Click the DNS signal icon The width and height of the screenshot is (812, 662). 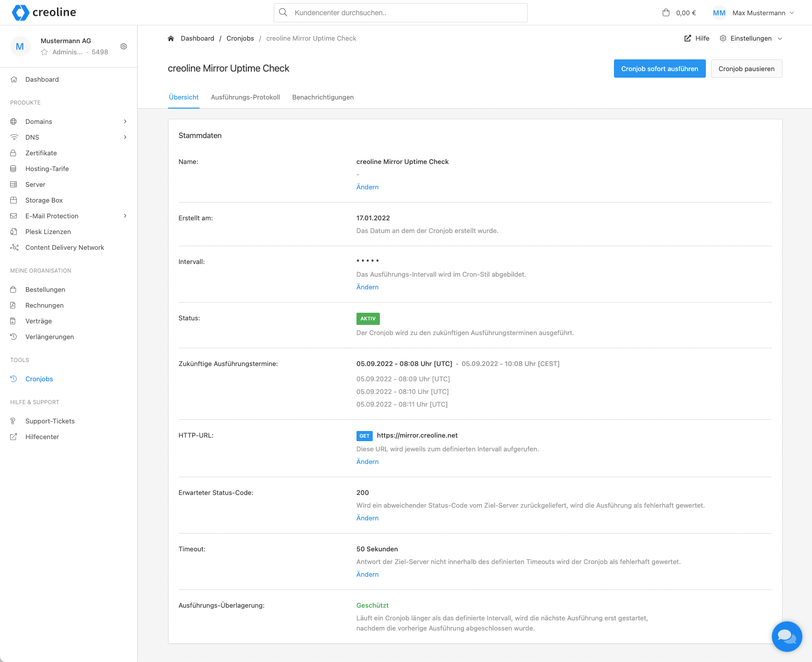coord(14,137)
